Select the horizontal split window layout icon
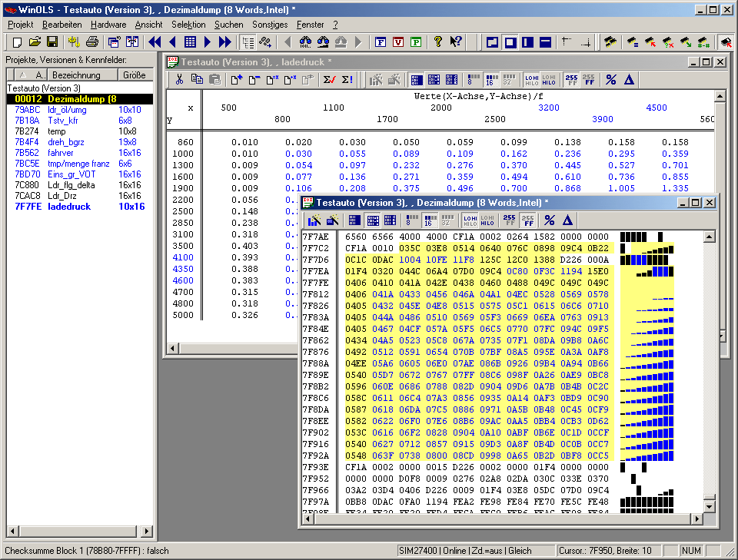738x560 pixels. pos(546,42)
